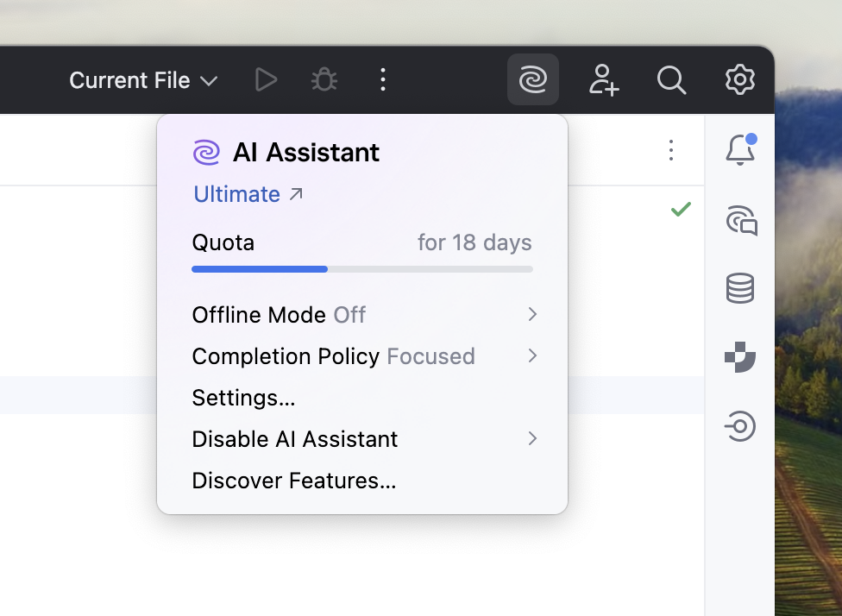Screen dimensions: 842x616
Task: Open Search Everywhere with the magnifier icon
Action: click(671, 79)
